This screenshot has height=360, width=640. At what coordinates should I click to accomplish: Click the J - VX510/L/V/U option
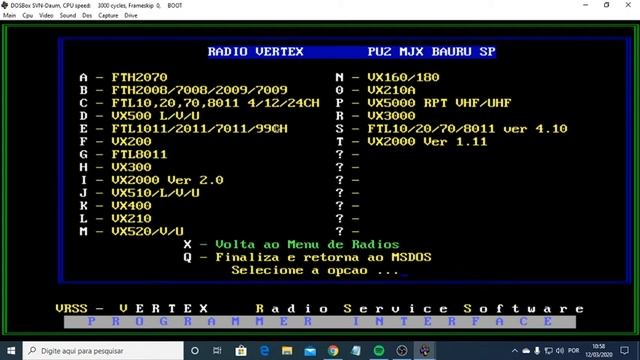coord(139,193)
